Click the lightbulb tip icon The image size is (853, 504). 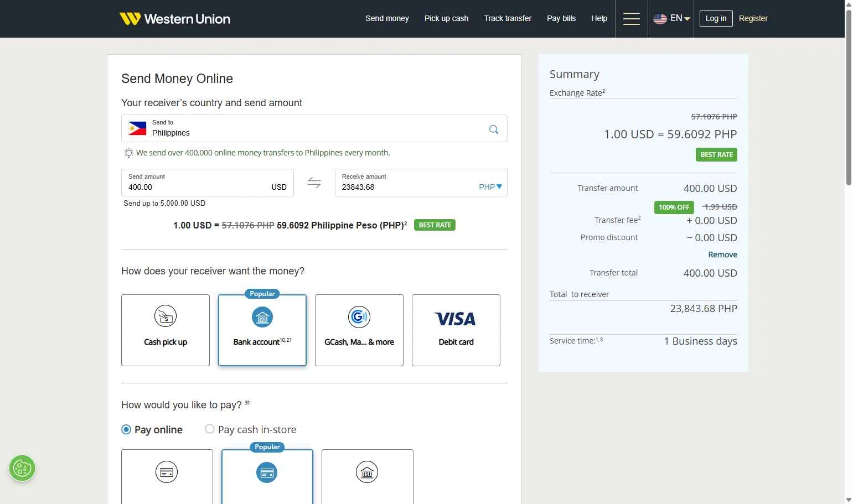click(128, 153)
